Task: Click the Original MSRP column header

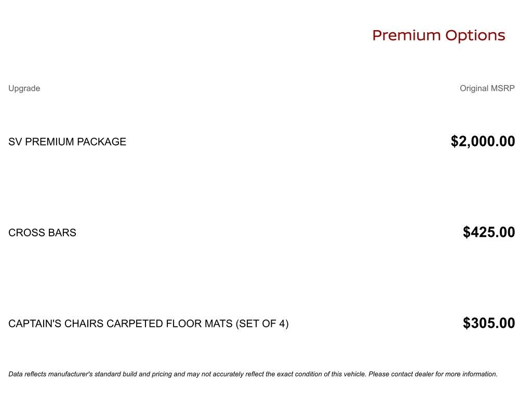Action: coord(487,88)
